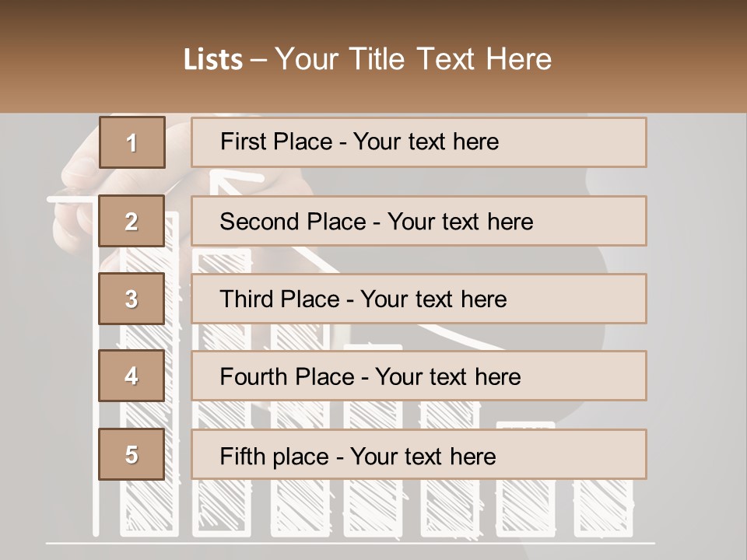Click the number 1 box
Screen dimensions: 747x560
tap(132, 142)
